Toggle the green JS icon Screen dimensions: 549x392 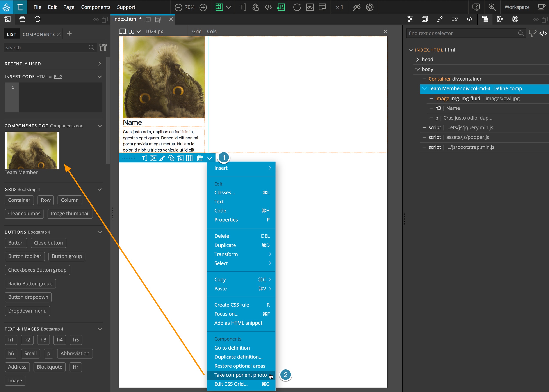click(281, 7)
